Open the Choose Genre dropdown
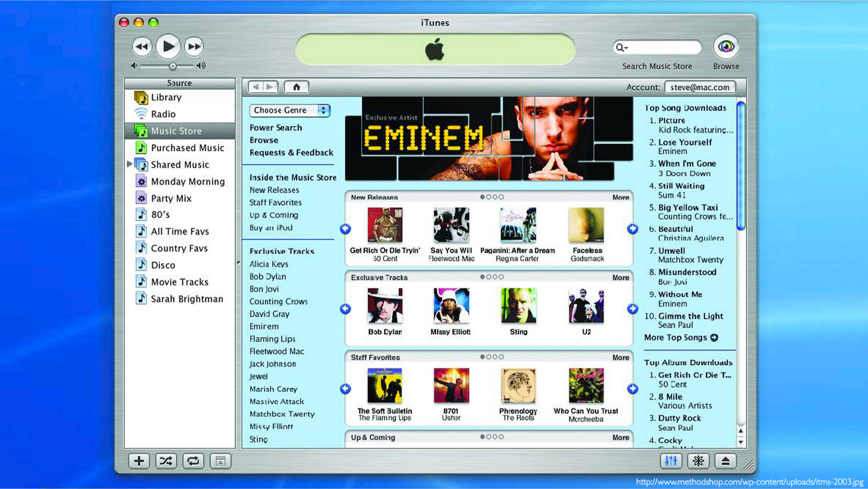 [x=290, y=110]
